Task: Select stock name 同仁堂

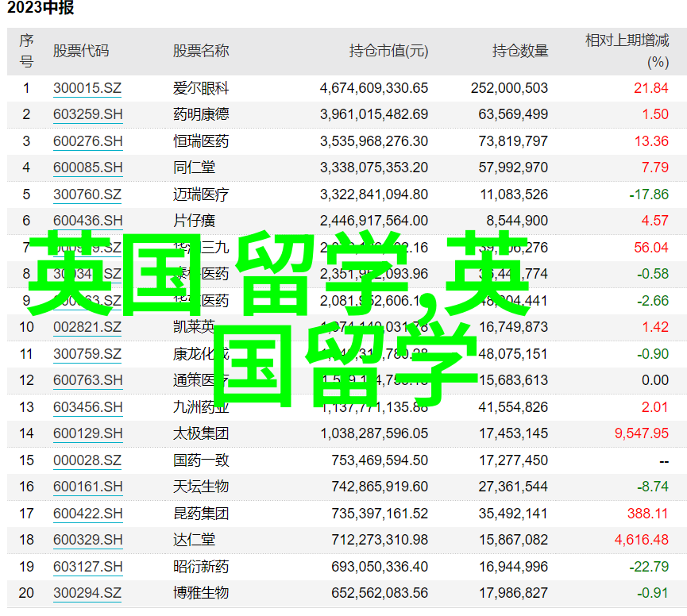Action: point(194,167)
